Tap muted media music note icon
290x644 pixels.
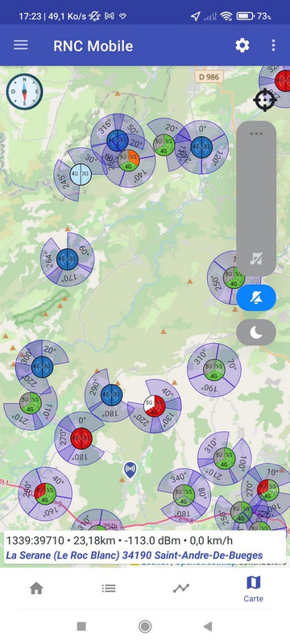[256, 258]
